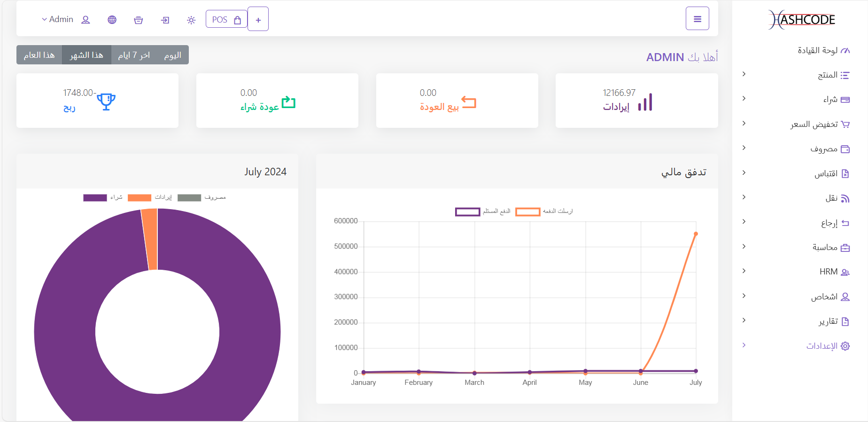Click the عودة شراء return icon
The width and height of the screenshot is (868, 422).
[x=288, y=102]
